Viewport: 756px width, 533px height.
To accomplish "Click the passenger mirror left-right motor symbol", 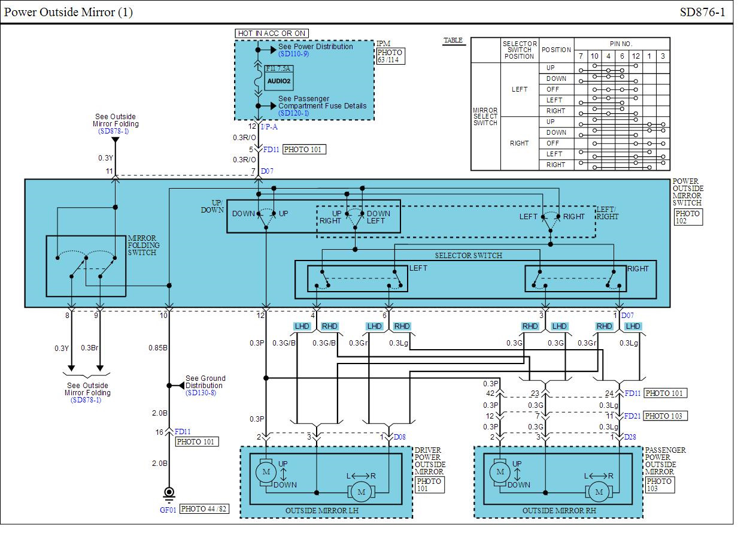I will coord(597,492).
